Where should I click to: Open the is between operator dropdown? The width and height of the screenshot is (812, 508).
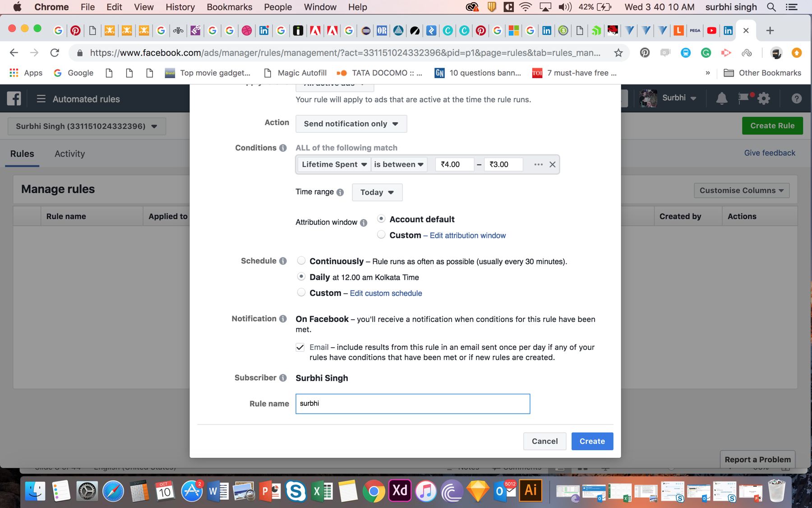(399, 164)
